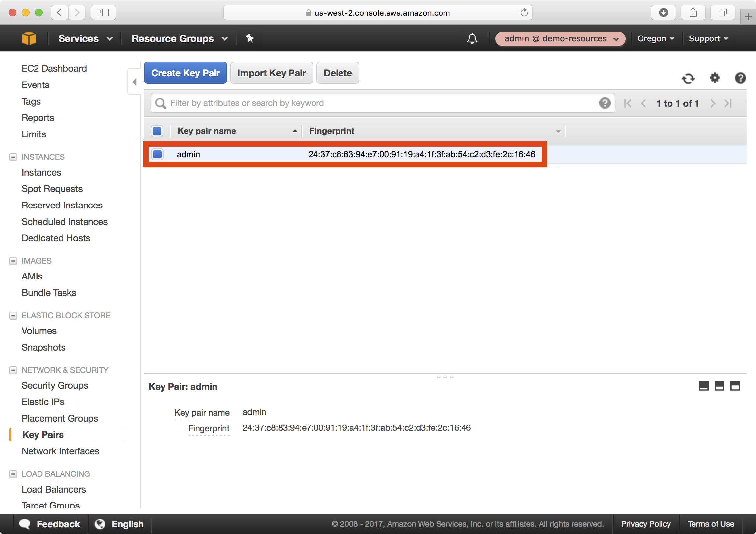Navigate forward in Safari
Image resolution: width=756 pixels, height=534 pixels.
pyautogui.click(x=77, y=12)
